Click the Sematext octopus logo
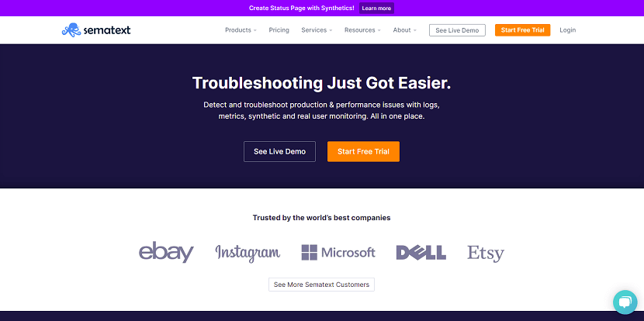 pyautogui.click(x=96, y=30)
